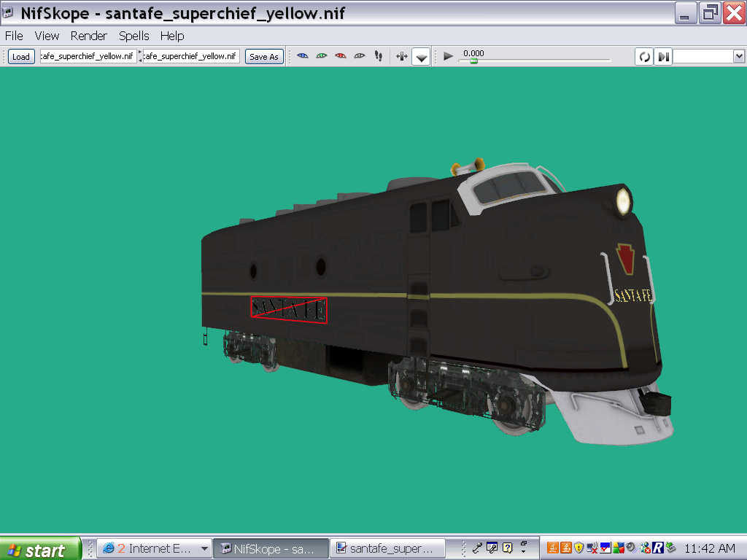The width and height of the screenshot is (747, 560).
Task: Click the animation time slider handle
Action: point(473,61)
